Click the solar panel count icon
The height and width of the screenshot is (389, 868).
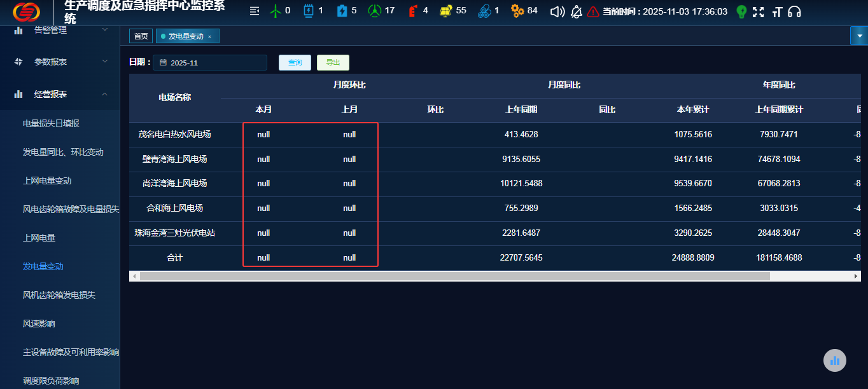point(446,11)
